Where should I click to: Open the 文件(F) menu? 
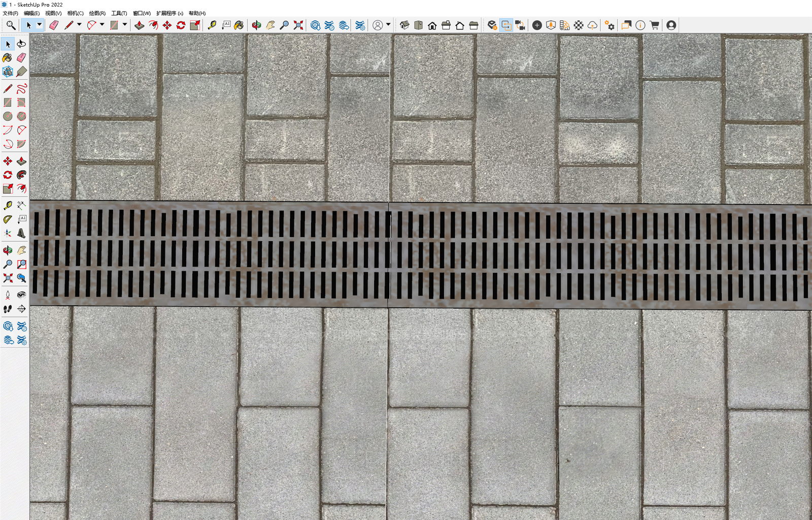(x=10, y=13)
